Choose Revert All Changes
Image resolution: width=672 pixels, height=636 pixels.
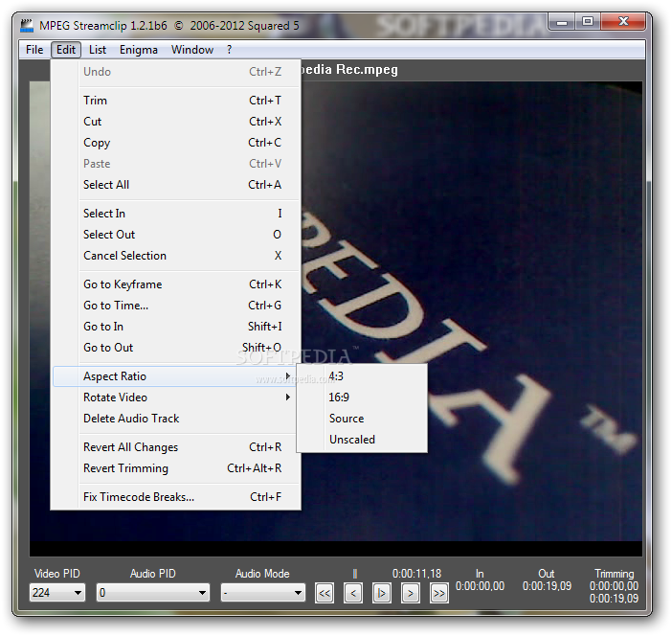tap(175, 447)
